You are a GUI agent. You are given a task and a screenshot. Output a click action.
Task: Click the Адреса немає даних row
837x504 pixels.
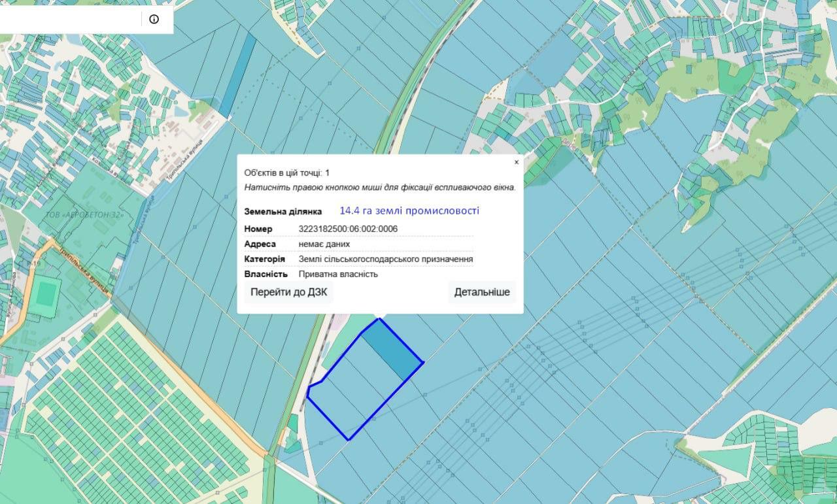coord(358,244)
